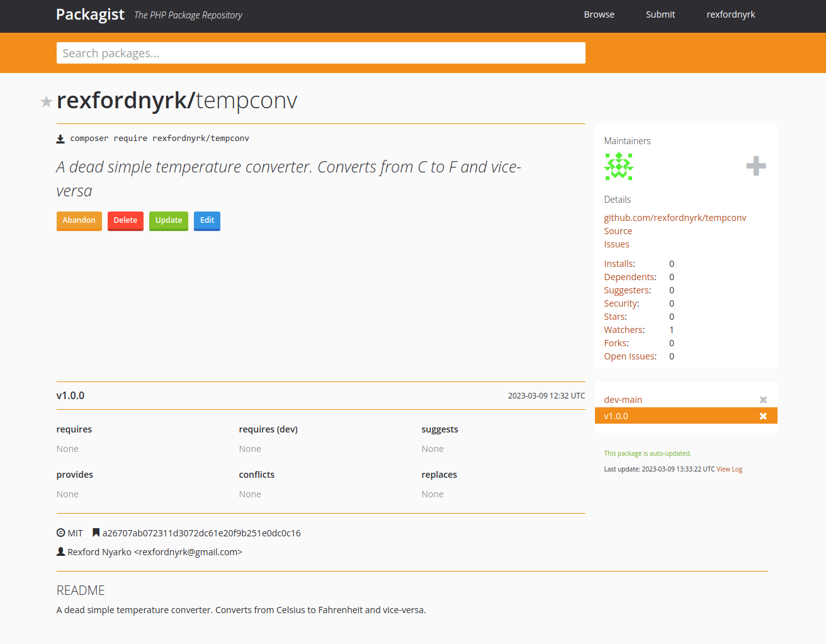Click the commit hash a26707ab072311d3072dc61e20f9b251e0dc0c16
This screenshot has width=826, height=644.
[201, 533]
